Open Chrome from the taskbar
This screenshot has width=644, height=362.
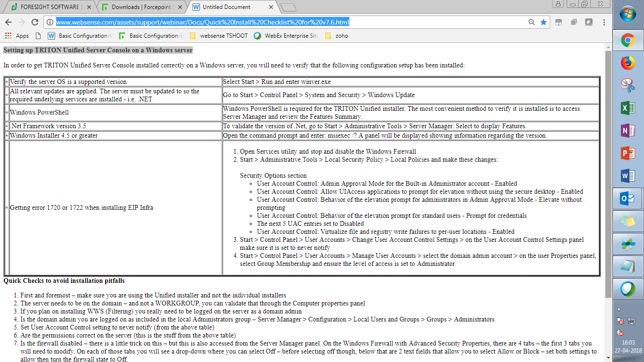pyautogui.click(x=628, y=41)
